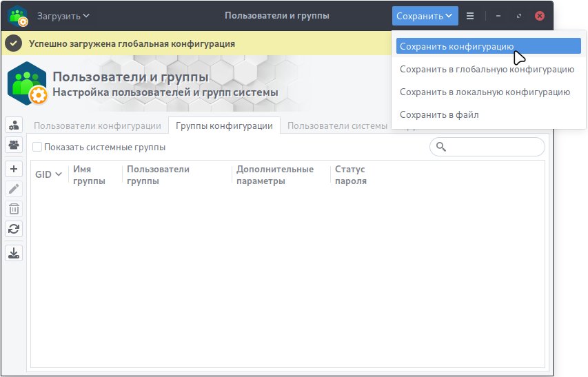This screenshot has width=588, height=377.
Task: Add a new group with plus icon
Action: [14, 169]
